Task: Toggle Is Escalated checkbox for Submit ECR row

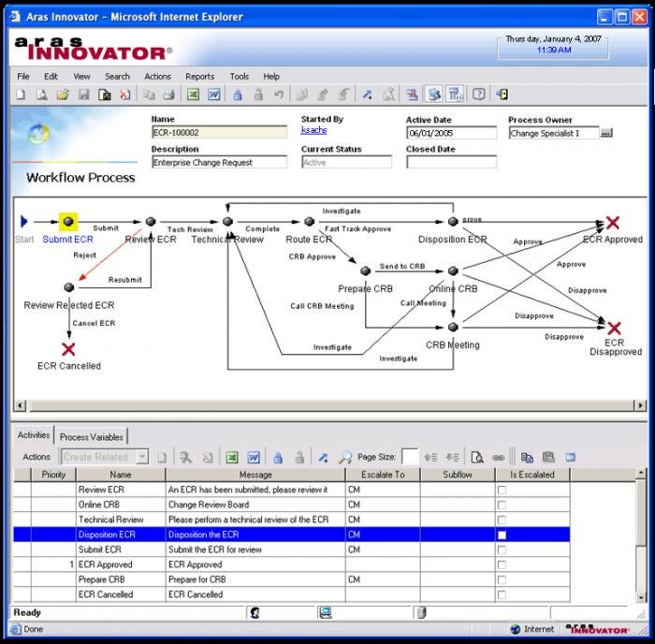Action: point(502,550)
